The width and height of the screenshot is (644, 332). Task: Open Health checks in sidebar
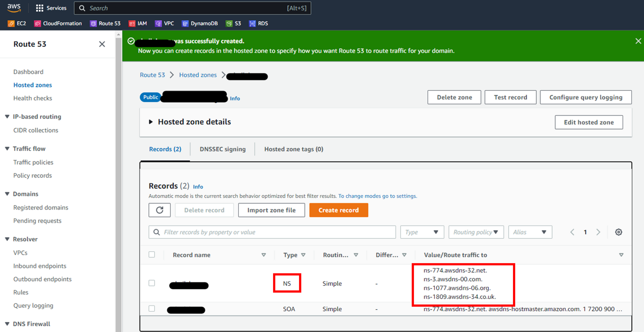(x=33, y=98)
